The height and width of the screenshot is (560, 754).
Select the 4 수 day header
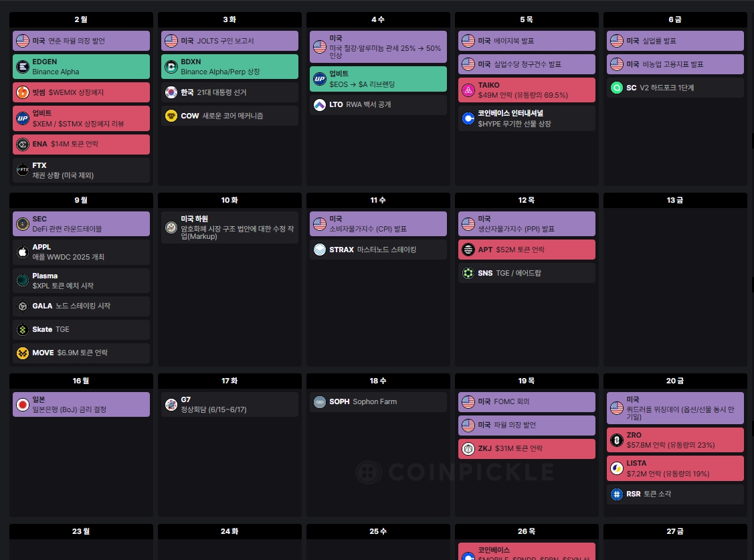[378, 19]
